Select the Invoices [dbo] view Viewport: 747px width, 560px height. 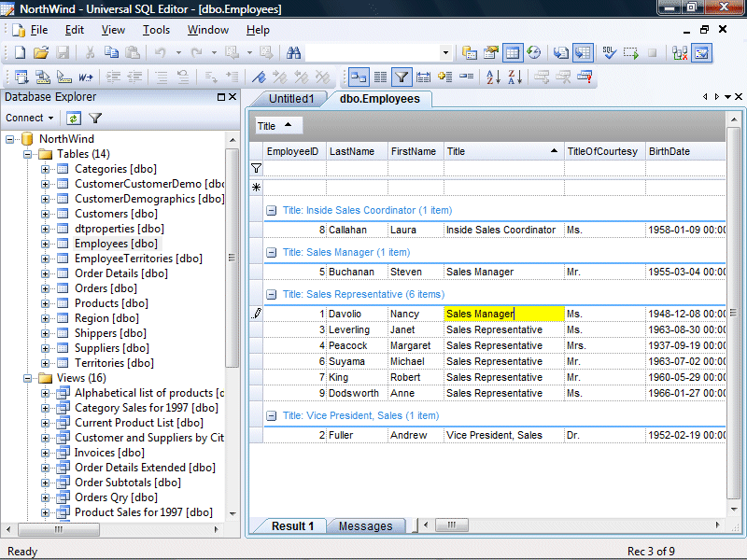(x=109, y=453)
